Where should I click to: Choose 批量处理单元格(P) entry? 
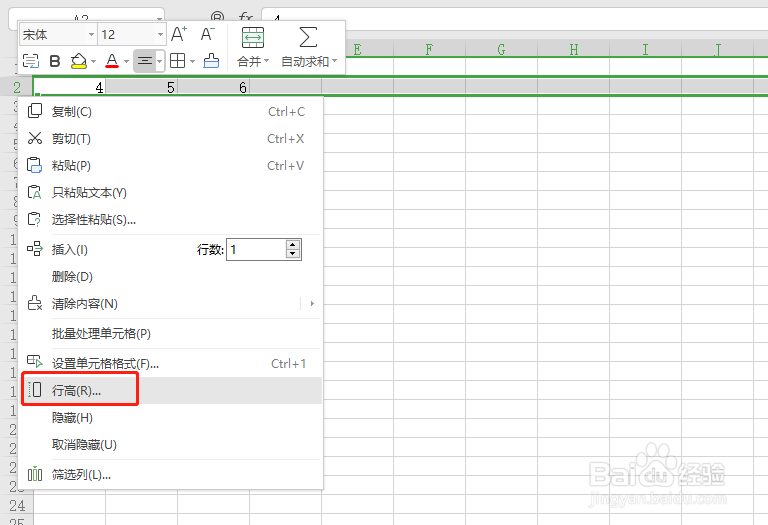click(x=170, y=334)
